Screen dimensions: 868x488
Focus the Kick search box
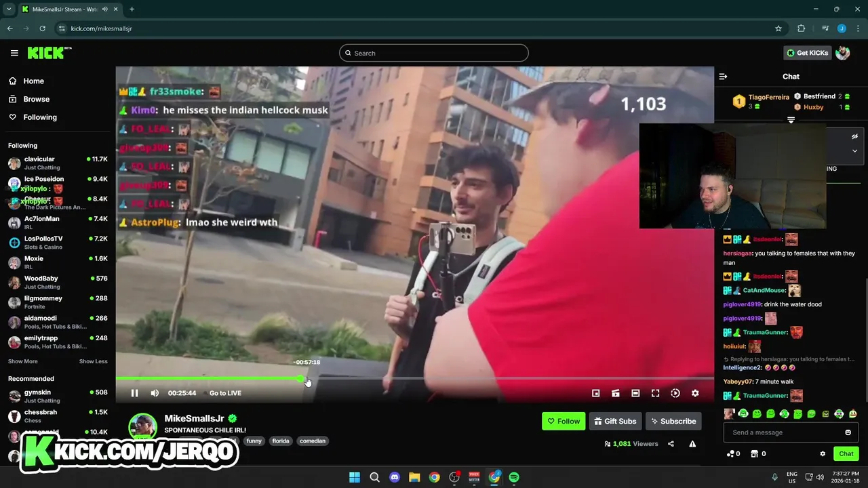click(x=434, y=53)
